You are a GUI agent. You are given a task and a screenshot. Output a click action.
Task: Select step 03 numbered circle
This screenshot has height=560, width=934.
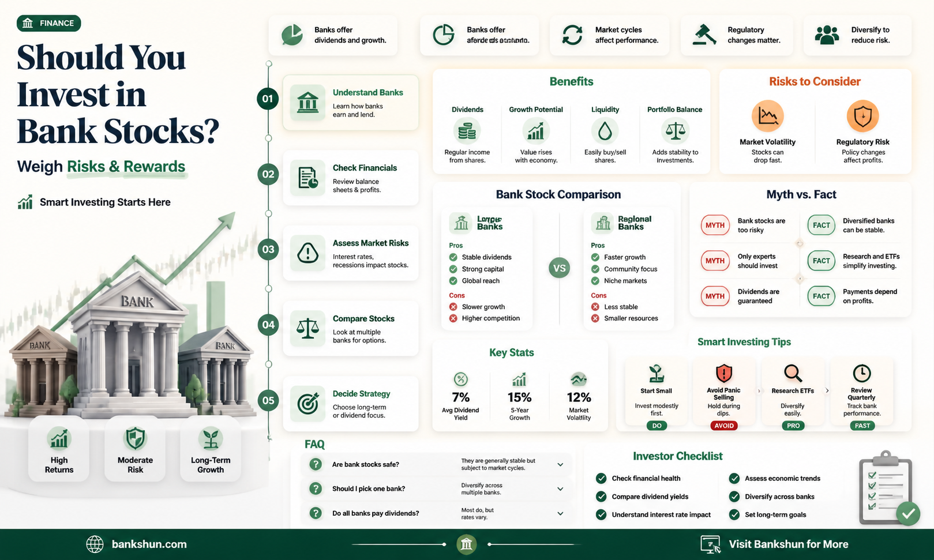(x=268, y=250)
